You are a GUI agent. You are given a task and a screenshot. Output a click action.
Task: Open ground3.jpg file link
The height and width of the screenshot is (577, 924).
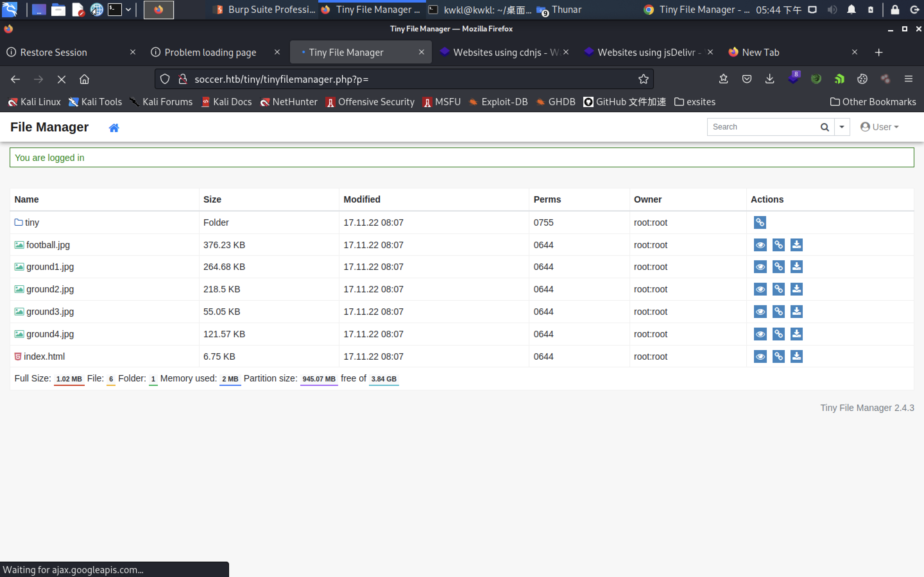[50, 312]
